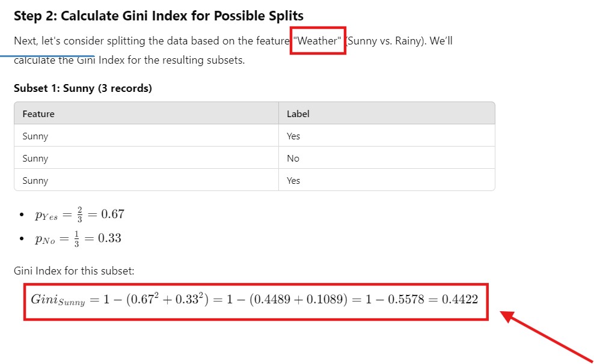The image size is (594, 364).
Task: Click the highlighted "Weather" feature name
Action: click(317, 42)
